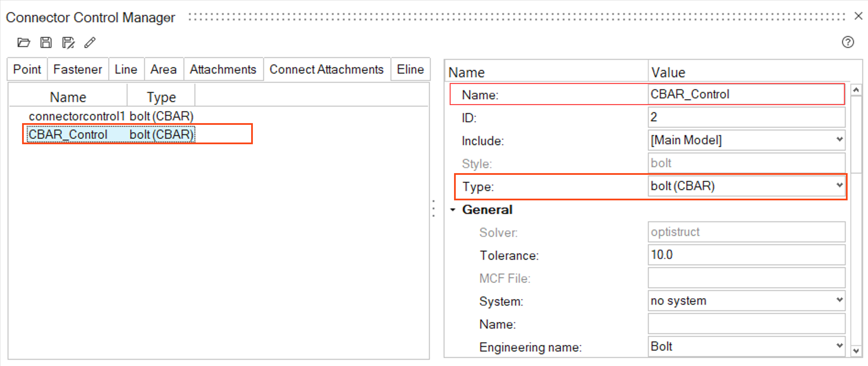Viewport: 868px width, 366px height.
Task: Click the Tolerance value field
Action: point(744,255)
